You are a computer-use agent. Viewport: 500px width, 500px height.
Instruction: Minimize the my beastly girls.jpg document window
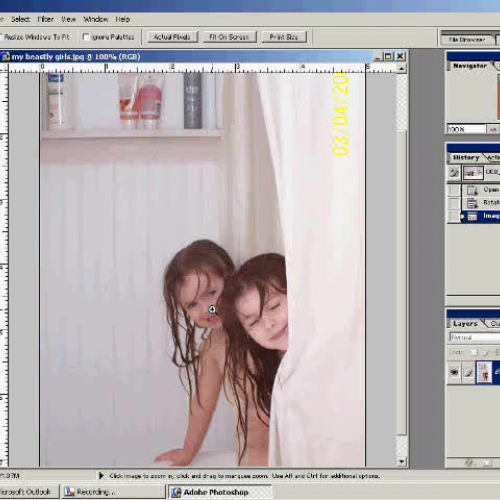point(377,56)
